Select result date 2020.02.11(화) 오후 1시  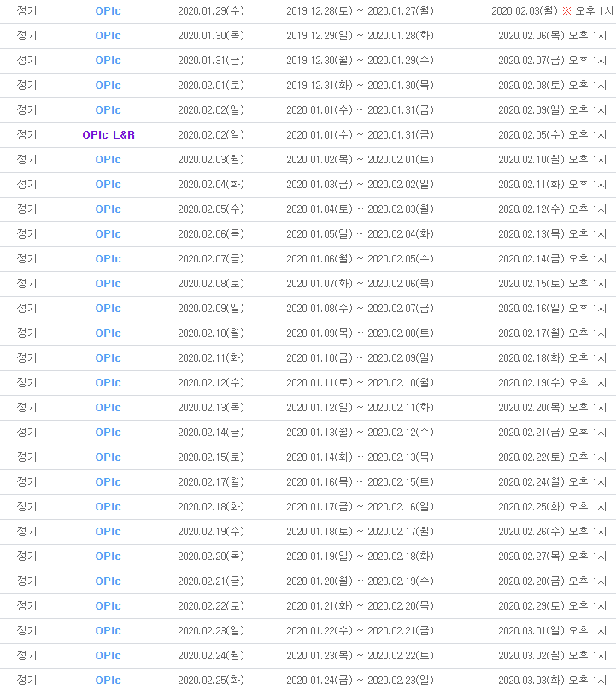(552, 184)
